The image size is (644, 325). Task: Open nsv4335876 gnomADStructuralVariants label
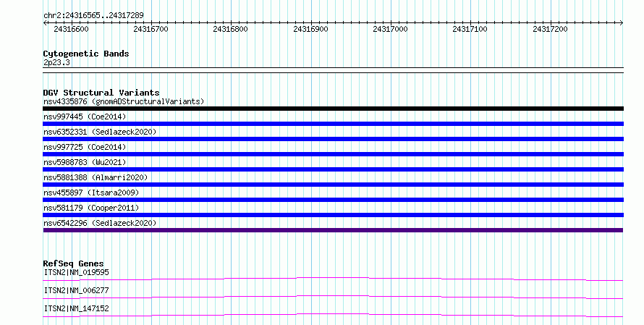click(x=124, y=101)
